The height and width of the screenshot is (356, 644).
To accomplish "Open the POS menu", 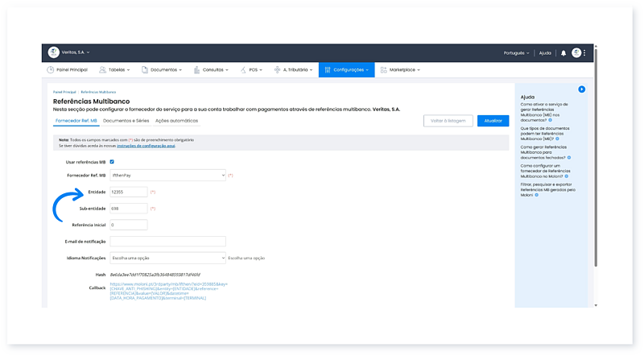I will (x=251, y=70).
